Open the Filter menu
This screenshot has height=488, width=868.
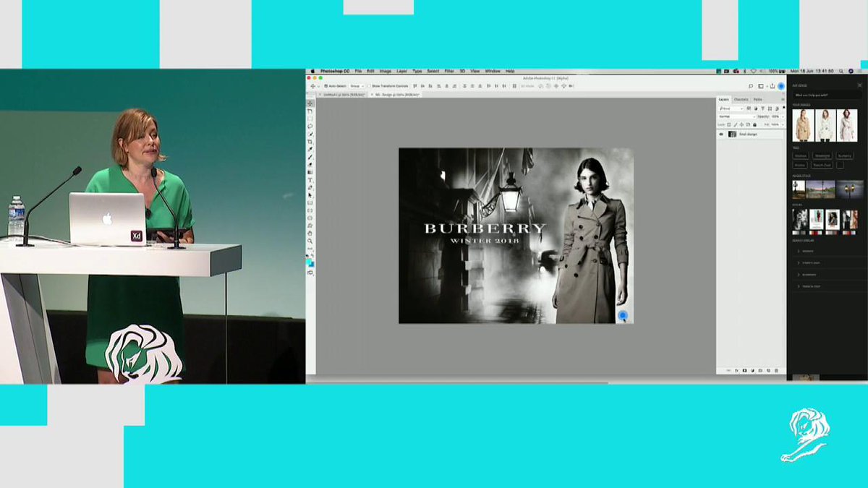point(449,71)
